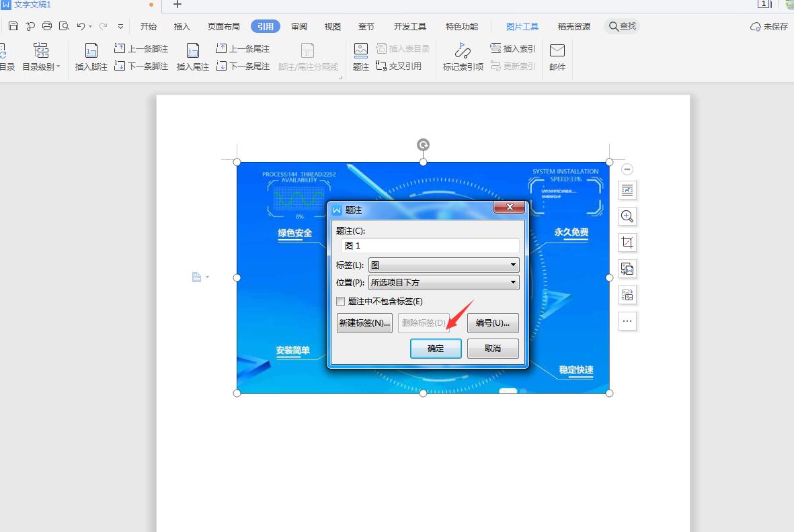The image size is (794, 532).
Task: Open the 开发工具 tab
Action: click(x=409, y=26)
